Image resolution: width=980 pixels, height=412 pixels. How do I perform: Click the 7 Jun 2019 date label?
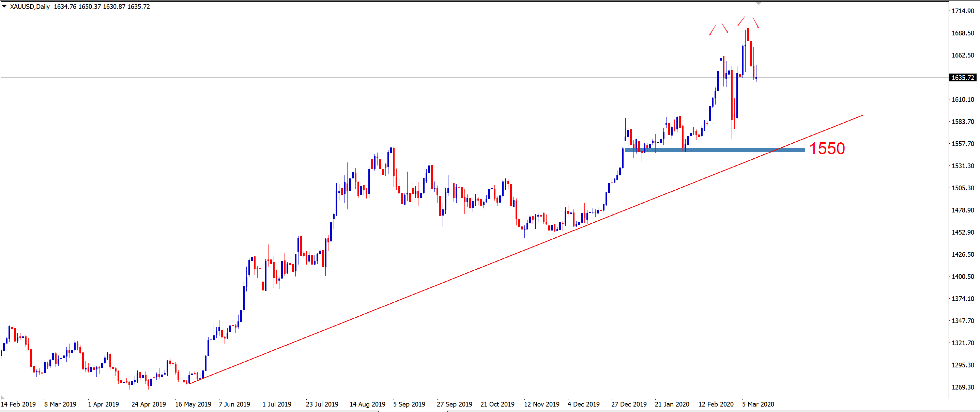[x=234, y=405]
